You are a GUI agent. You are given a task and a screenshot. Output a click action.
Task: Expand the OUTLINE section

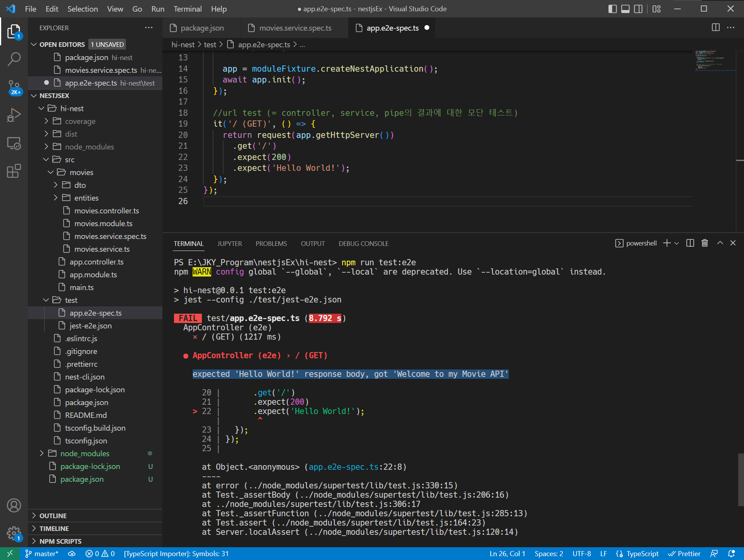[53, 516]
